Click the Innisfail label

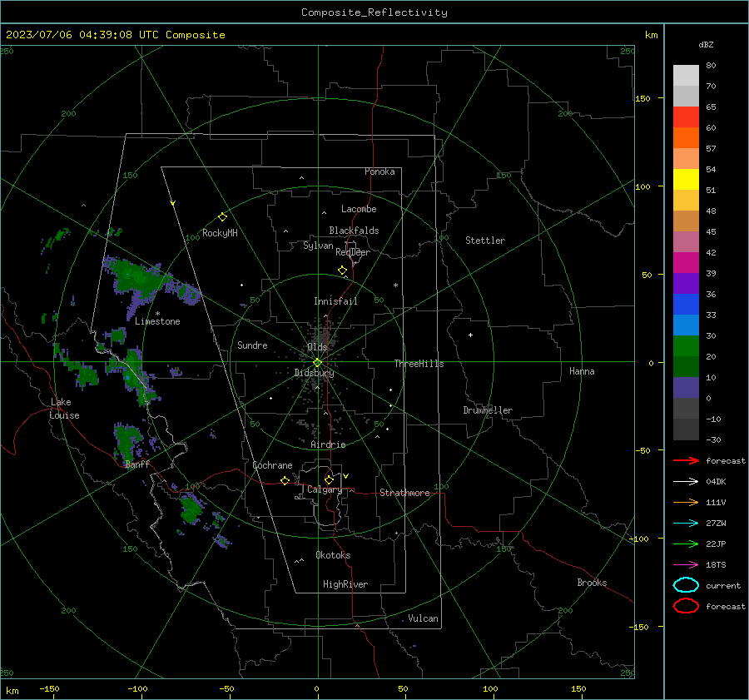(335, 301)
